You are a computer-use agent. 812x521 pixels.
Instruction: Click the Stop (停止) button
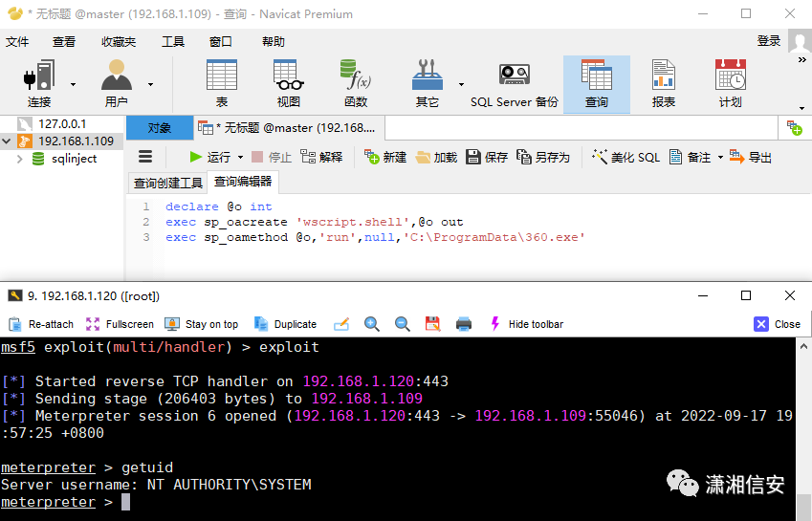(x=272, y=157)
